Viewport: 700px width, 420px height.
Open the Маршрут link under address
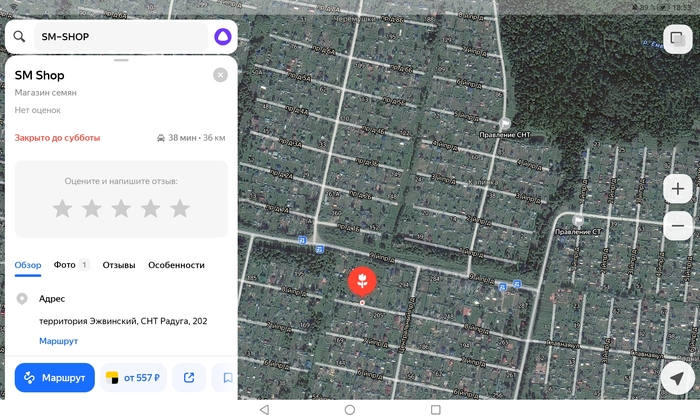tap(58, 341)
